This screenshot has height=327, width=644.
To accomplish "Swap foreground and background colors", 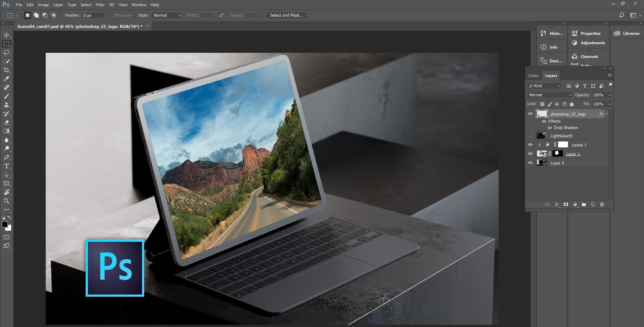I will pos(9,218).
